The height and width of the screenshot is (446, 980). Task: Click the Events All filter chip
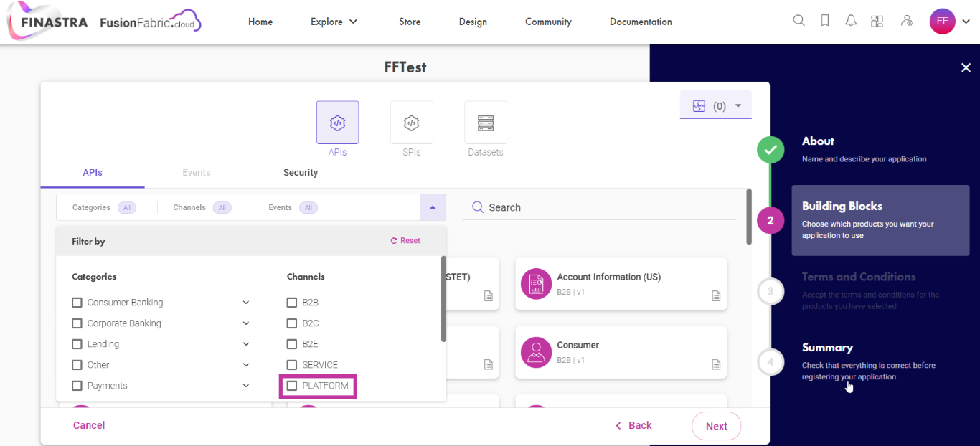pyautogui.click(x=308, y=208)
